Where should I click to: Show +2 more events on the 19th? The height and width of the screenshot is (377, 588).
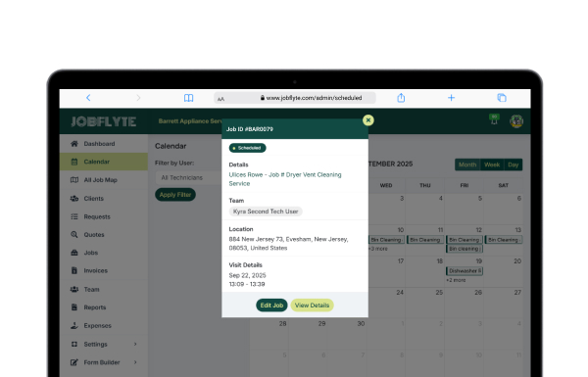tap(456, 280)
